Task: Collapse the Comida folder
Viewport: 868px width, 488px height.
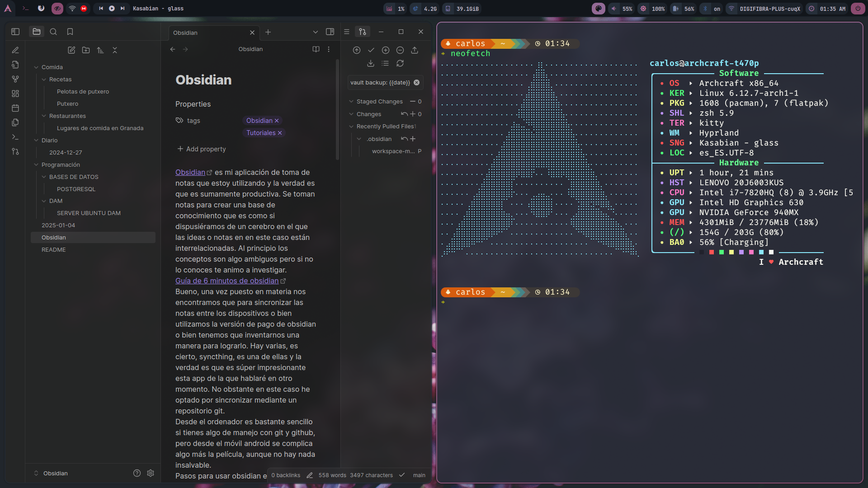Action: coord(36,67)
